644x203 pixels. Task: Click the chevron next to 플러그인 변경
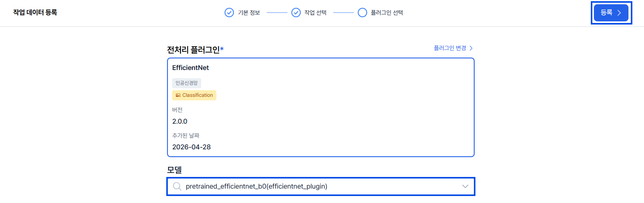click(x=471, y=48)
